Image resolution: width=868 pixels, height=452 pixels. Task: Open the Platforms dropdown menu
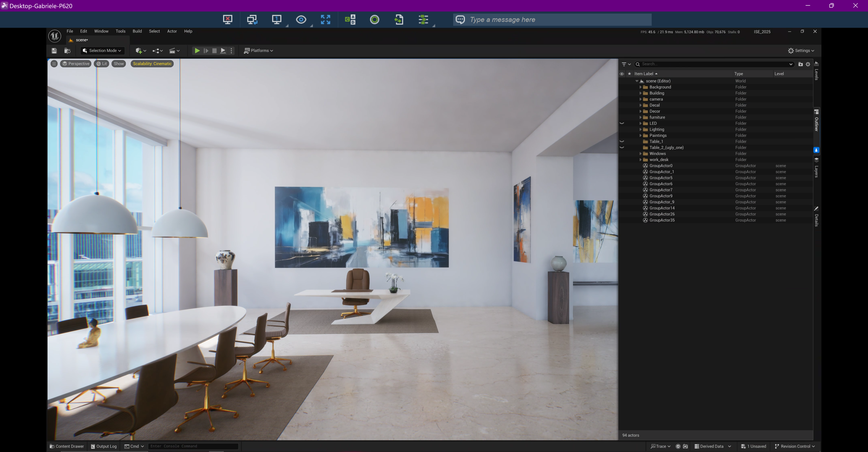tap(258, 51)
